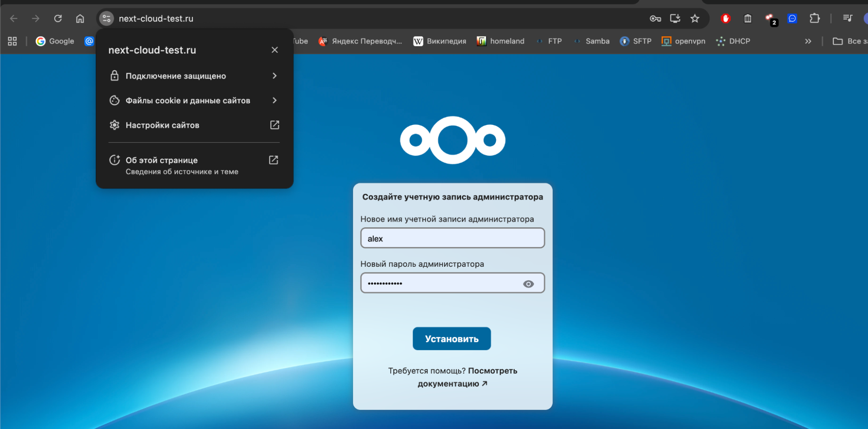
Task: Open the DHCP bookmark
Action: [733, 41]
